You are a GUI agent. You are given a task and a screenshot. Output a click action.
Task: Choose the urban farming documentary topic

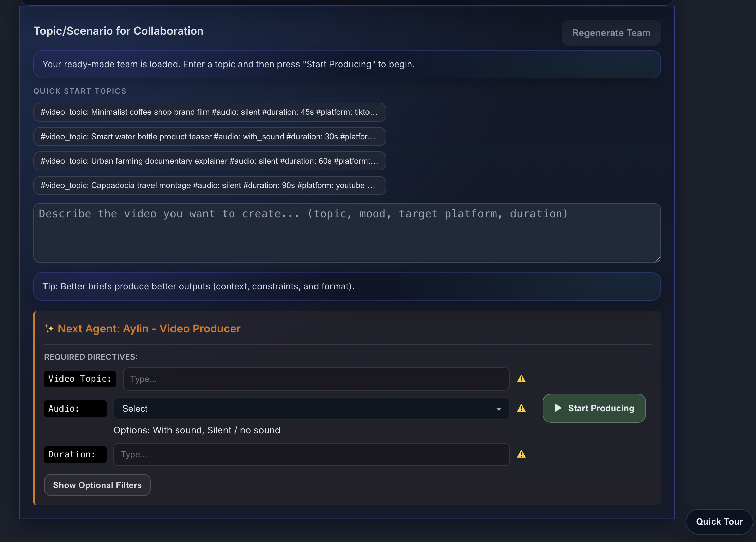209,161
